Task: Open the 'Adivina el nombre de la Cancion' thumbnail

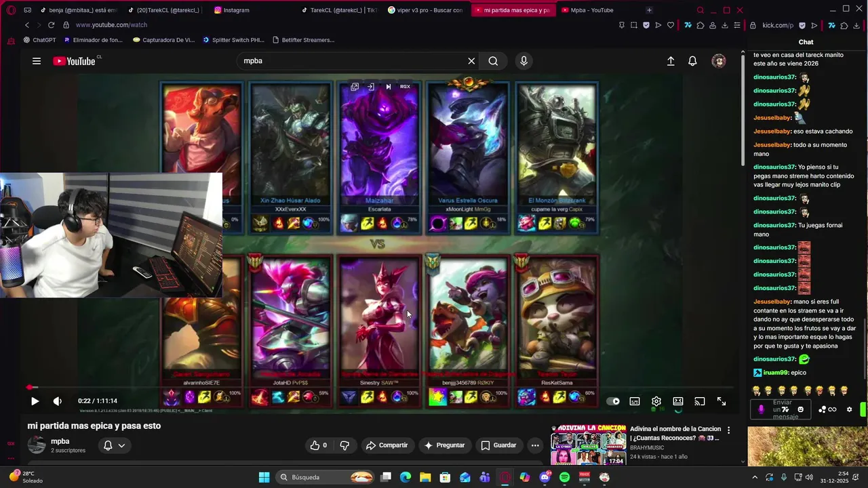Action: [588, 445]
